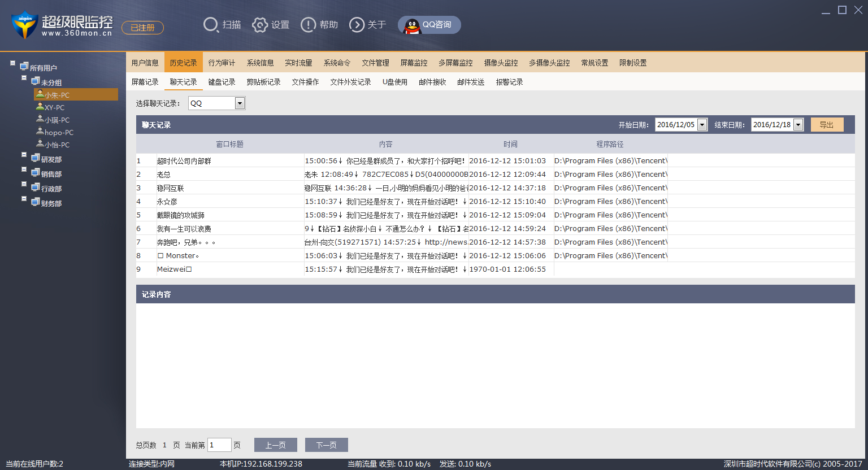Click the 本机IP:192.168.199.238 status text
The image size is (868, 470).
tap(261, 464)
